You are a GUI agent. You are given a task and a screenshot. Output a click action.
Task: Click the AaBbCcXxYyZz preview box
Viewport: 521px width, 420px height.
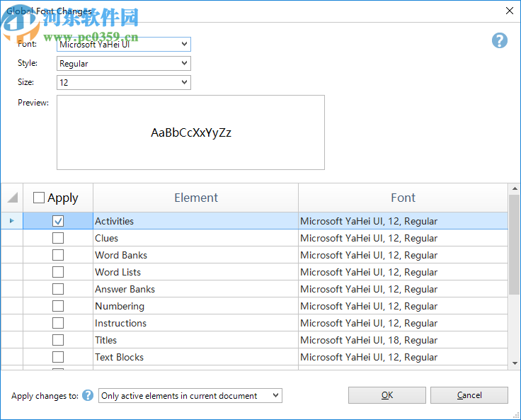[x=190, y=132]
